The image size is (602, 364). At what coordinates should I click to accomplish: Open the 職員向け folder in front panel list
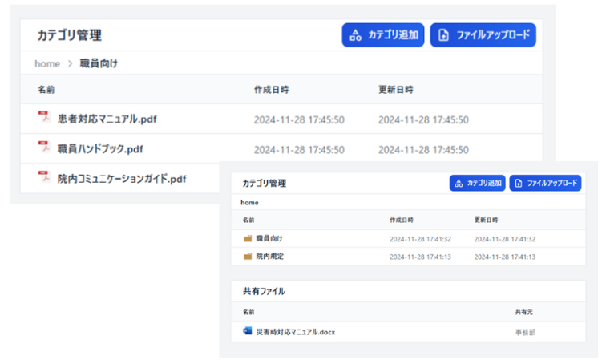click(x=269, y=238)
